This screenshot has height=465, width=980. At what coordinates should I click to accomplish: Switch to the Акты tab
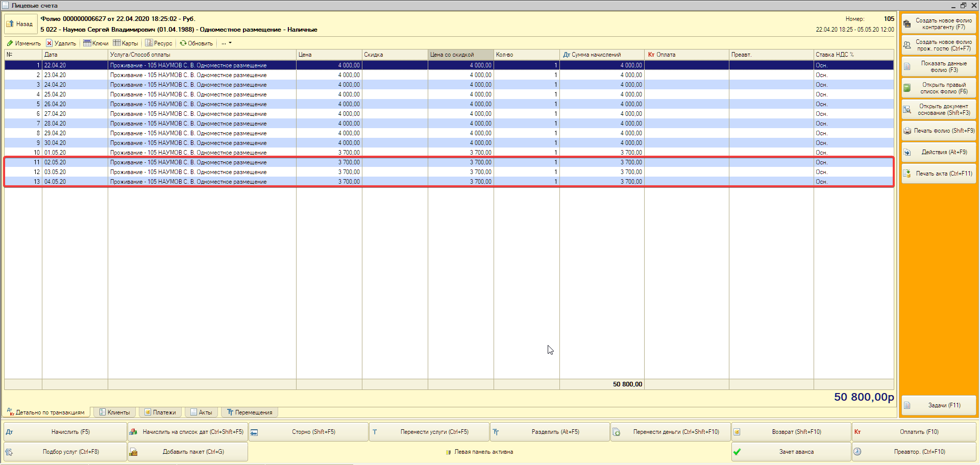click(x=202, y=412)
